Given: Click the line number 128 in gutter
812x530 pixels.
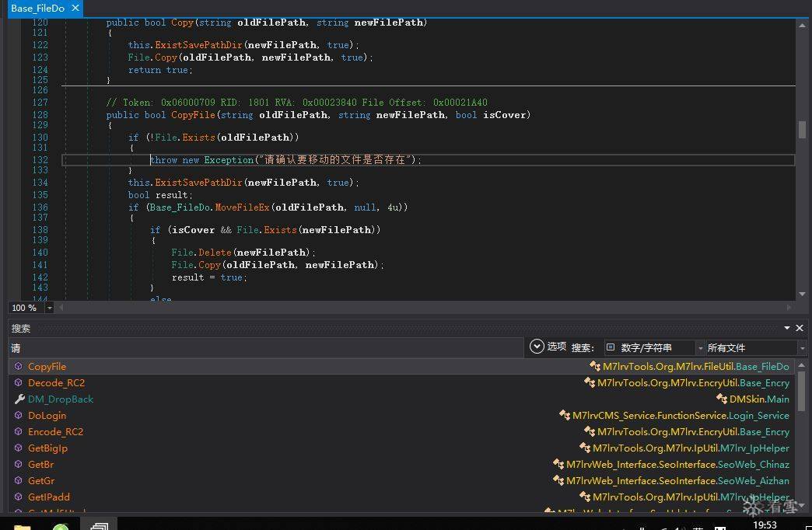Looking at the screenshot, I should click(40, 115).
